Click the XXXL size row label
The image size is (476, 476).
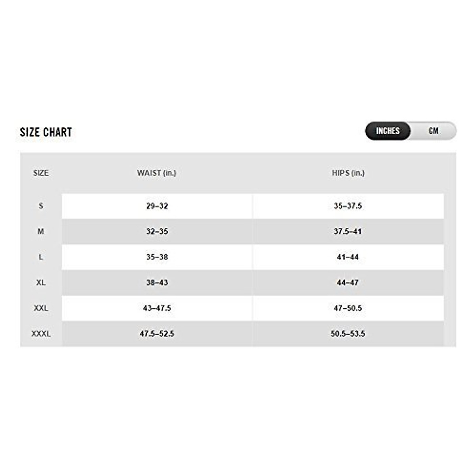(x=41, y=334)
